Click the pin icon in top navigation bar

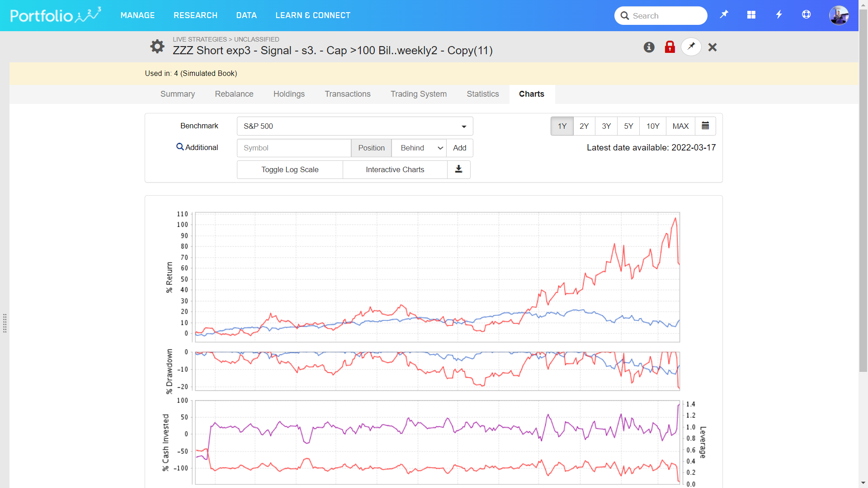tap(724, 15)
